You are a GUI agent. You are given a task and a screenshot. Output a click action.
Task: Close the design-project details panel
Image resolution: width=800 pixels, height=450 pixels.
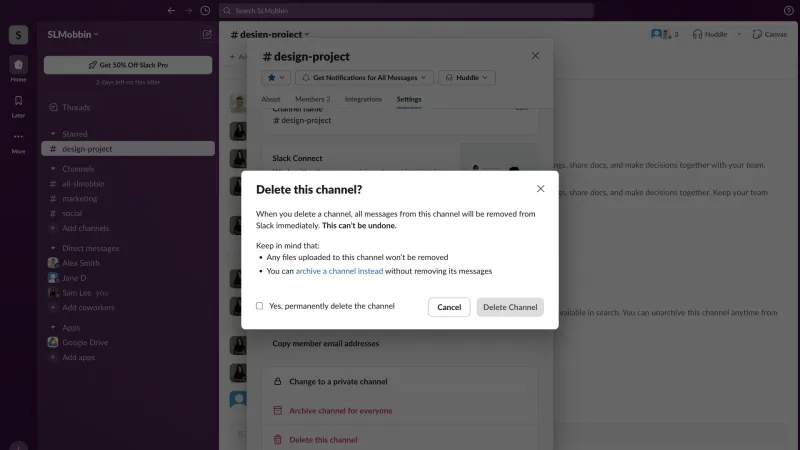535,56
